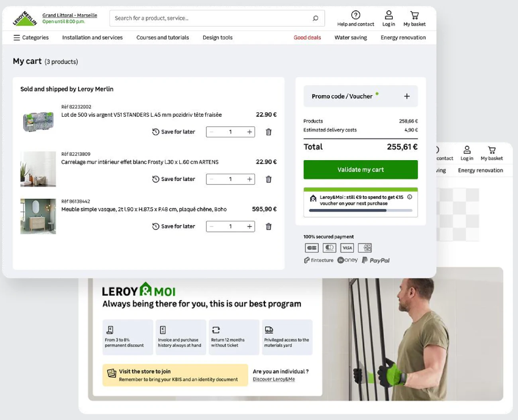This screenshot has height=420, width=518.
Task: Save Lot de 500 vis for later
Action: tap(174, 132)
